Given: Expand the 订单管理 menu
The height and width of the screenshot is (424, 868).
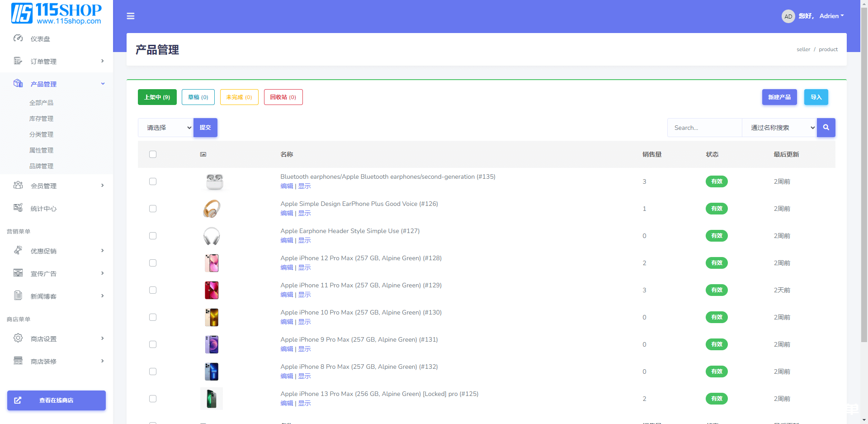Looking at the screenshot, I should click(x=57, y=61).
